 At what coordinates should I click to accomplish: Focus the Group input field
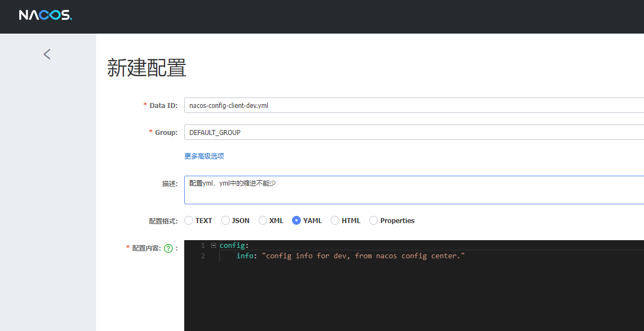tap(414, 132)
